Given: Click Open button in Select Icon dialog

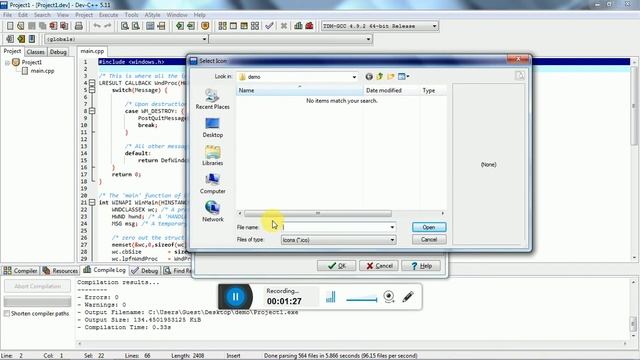Looking at the screenshot, I should [429, 227].
